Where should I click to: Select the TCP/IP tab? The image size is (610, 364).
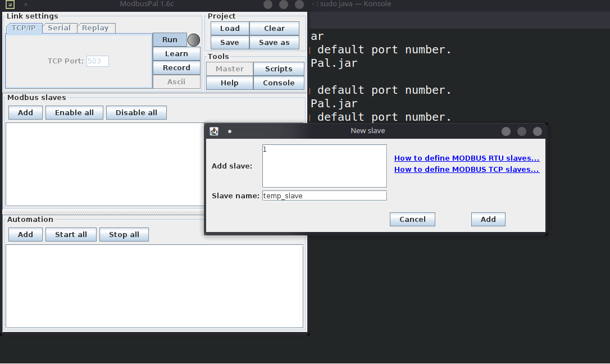pos(24,28)
